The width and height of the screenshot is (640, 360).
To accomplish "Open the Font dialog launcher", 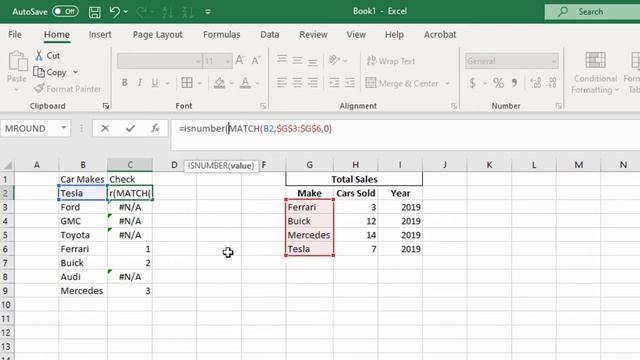I will 263,106.
